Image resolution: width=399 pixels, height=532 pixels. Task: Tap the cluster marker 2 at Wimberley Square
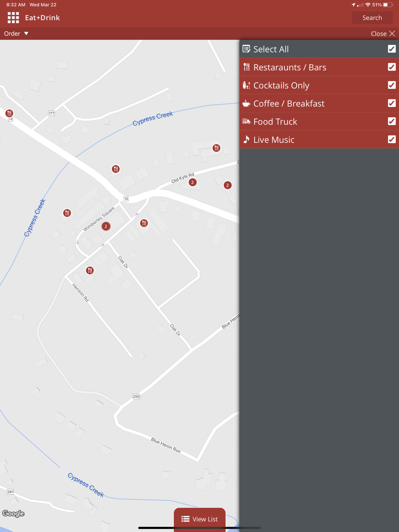(x=106, y=226)
